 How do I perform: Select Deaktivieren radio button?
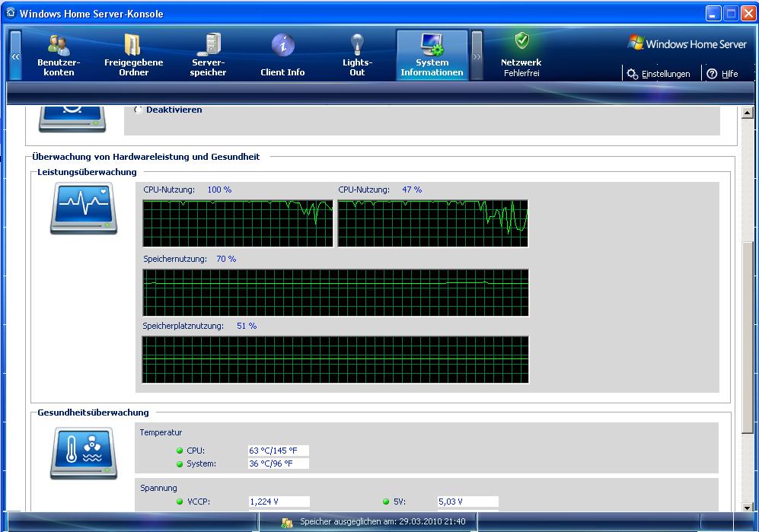click(139, 110)
